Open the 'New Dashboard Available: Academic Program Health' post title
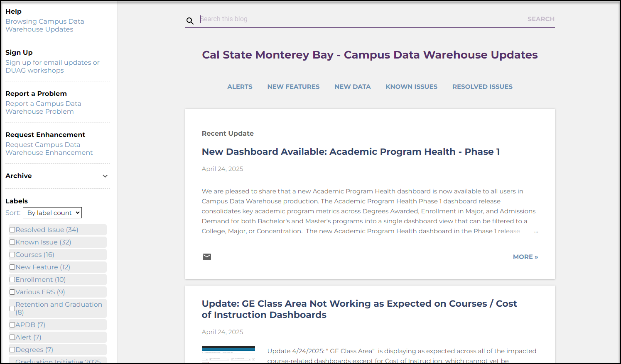Viewport: 621px width, 364px height. pos(351,152)
